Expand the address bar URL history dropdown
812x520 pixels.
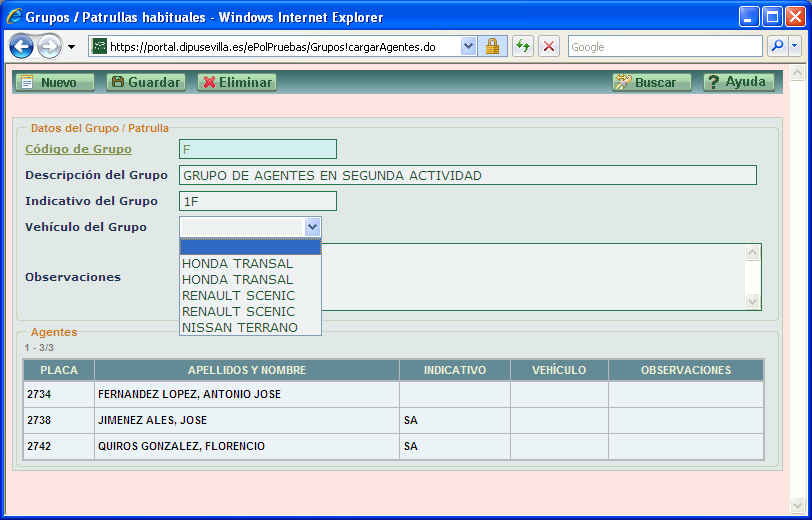tap(469, 47)
